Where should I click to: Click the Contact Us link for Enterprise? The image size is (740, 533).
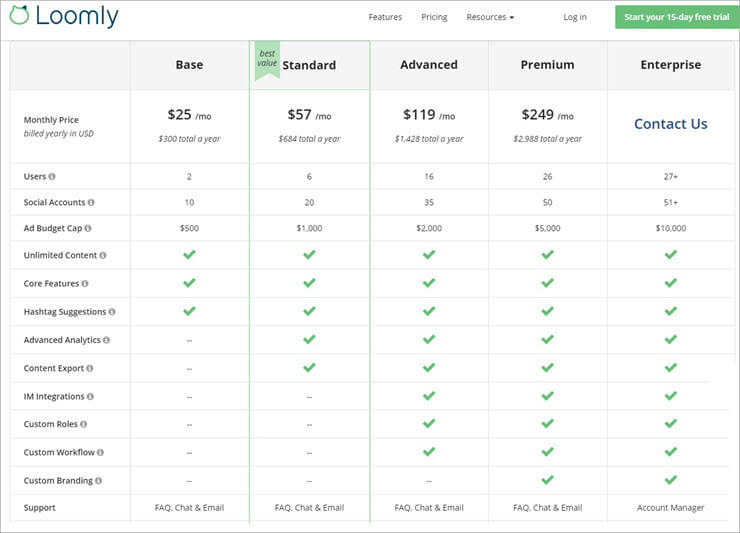tap(671, 124)
